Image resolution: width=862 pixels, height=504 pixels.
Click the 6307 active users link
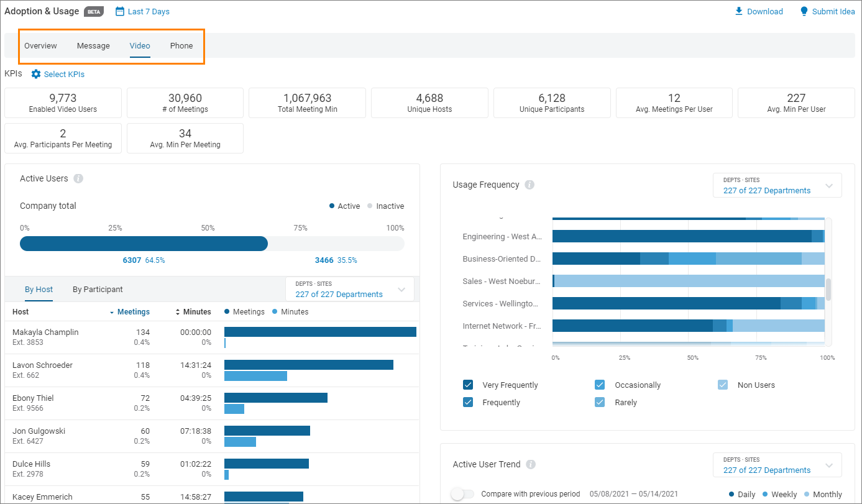pyautogui.click(x=132, y=260)
